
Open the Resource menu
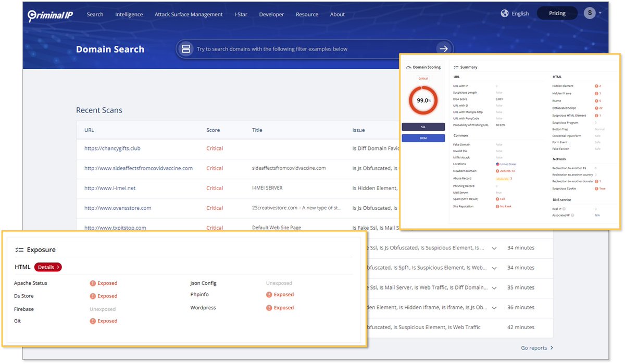coord(307,15)
